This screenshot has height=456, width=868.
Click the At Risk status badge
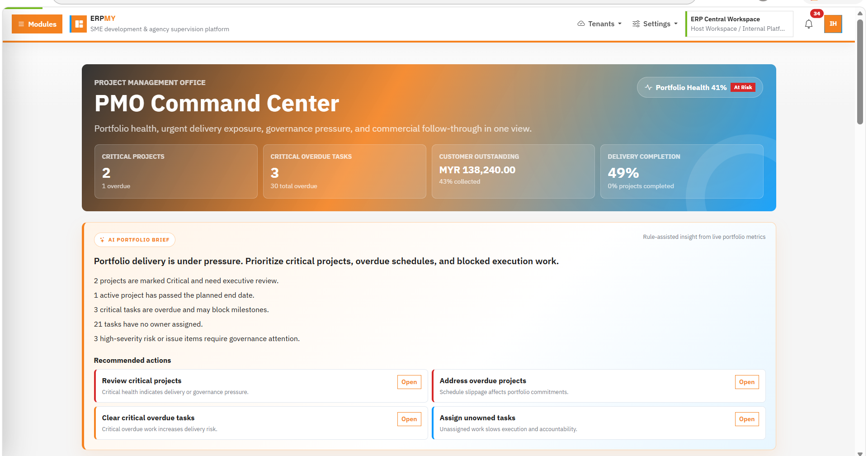coord(743,87)
